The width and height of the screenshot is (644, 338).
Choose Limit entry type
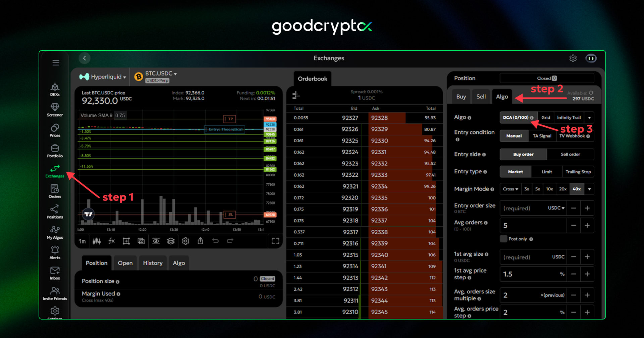tap(546, 172)
